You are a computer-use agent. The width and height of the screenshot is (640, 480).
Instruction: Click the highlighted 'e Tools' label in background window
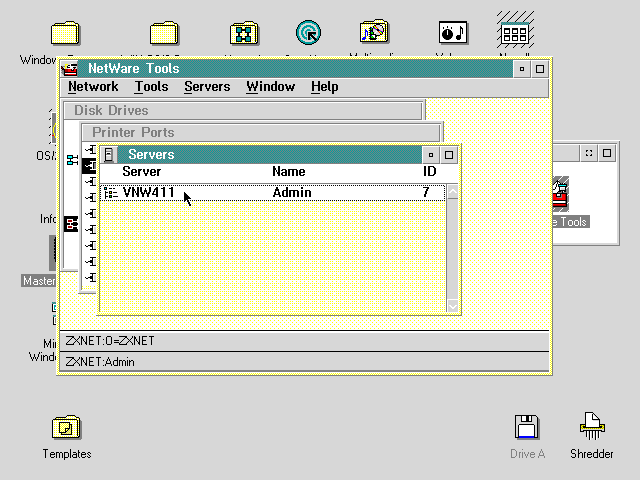point(571,222)
